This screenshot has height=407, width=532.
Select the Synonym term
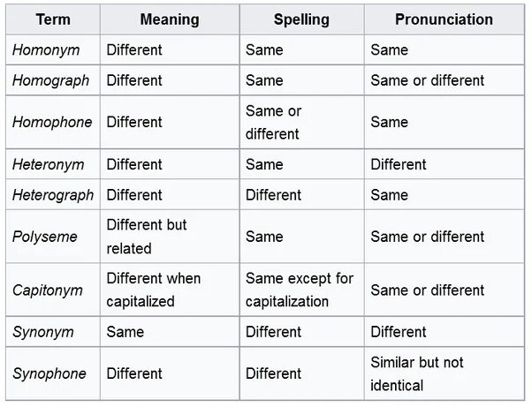click(x=42, y=332)
